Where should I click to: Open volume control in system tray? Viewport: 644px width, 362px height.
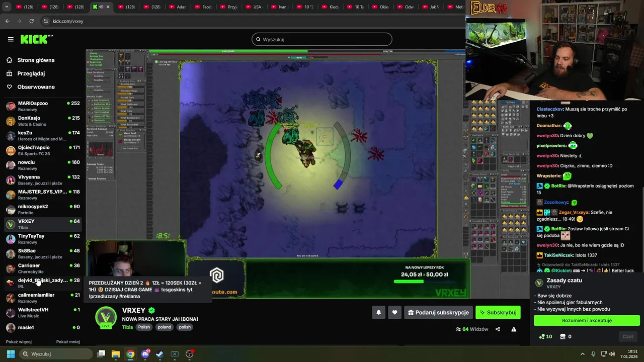612,354
